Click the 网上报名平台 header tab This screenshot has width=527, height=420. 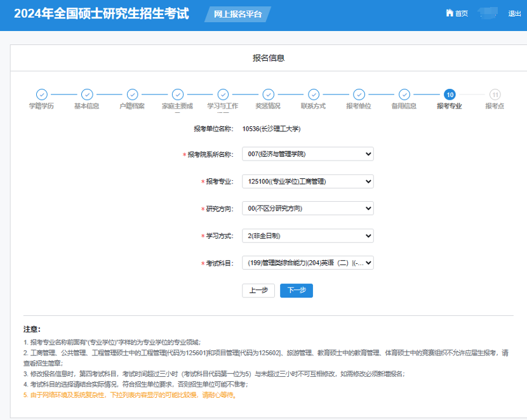pyautogui.click(x=237, y=14)
